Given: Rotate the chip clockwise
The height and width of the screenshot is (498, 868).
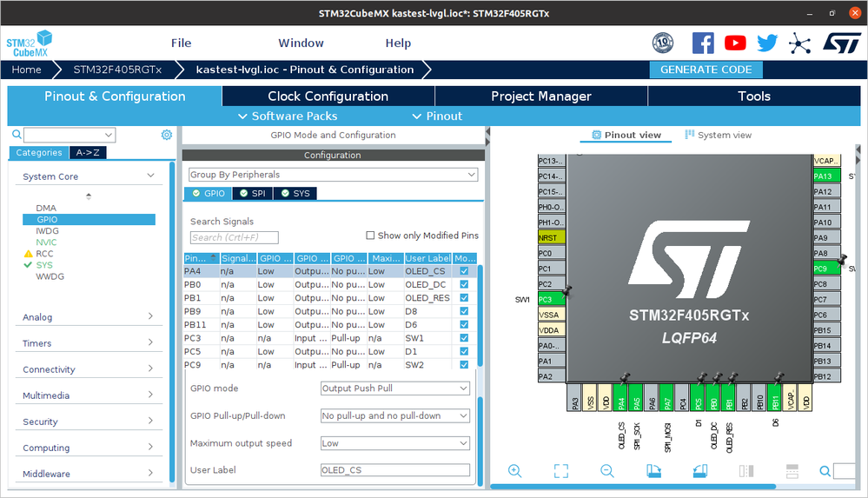Looking at the screenshot, I should point(653,471).
